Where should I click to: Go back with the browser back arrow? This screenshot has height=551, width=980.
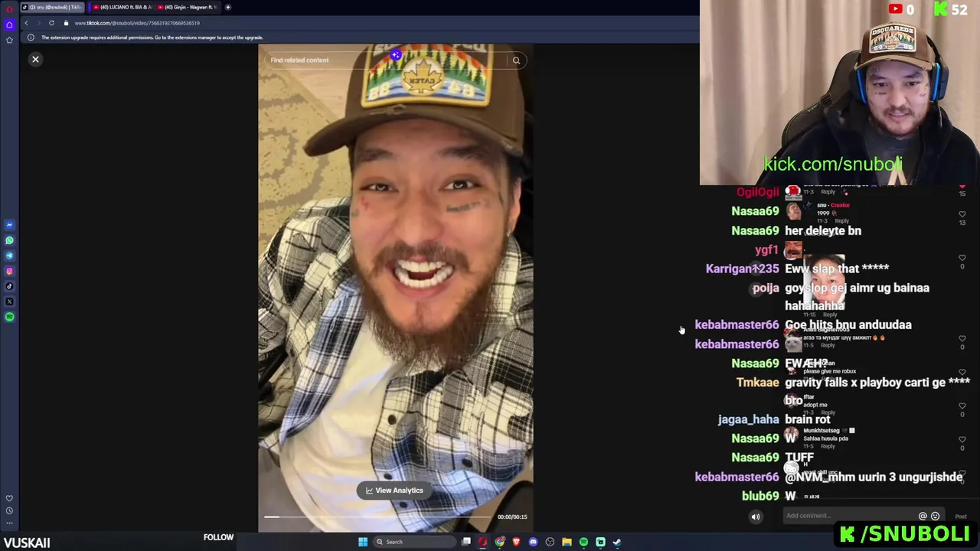[26, 23]
